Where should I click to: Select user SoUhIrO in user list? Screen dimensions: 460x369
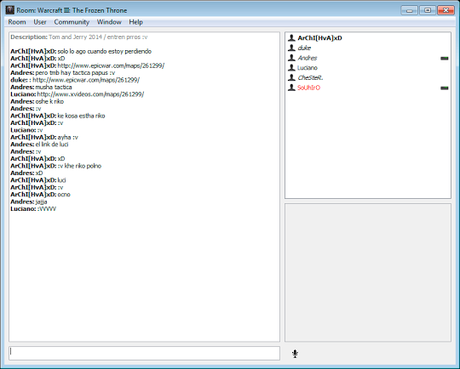pyautogui.click(x=368, y=88)
